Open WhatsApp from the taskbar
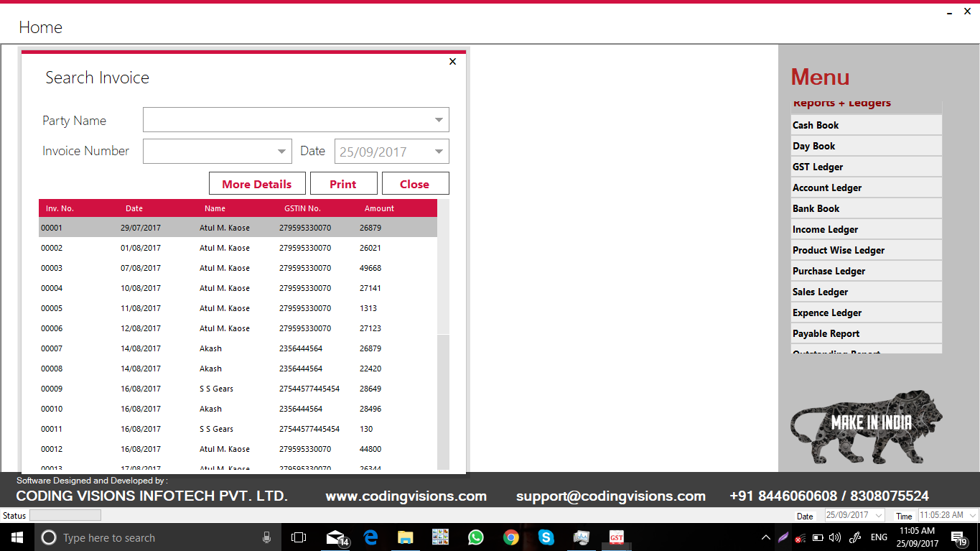Image resolution: width=980 pixels, height=551 pixels. point(475,537)
